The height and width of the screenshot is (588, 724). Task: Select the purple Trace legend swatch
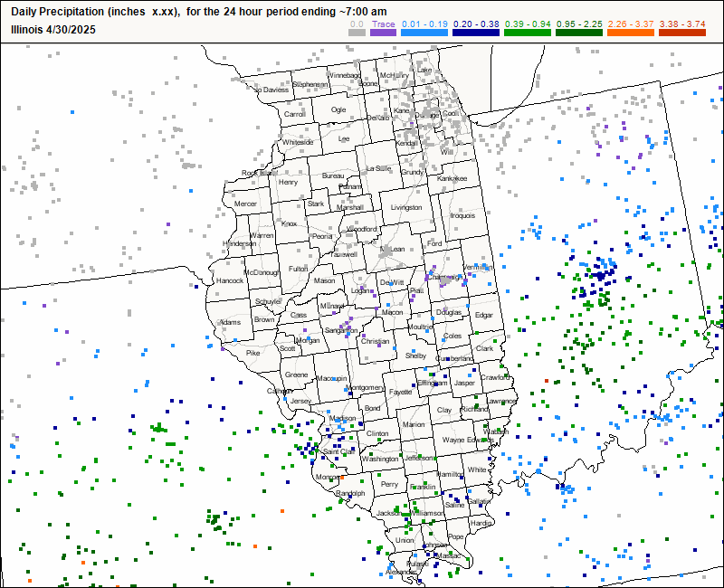(x=384, y=32)
